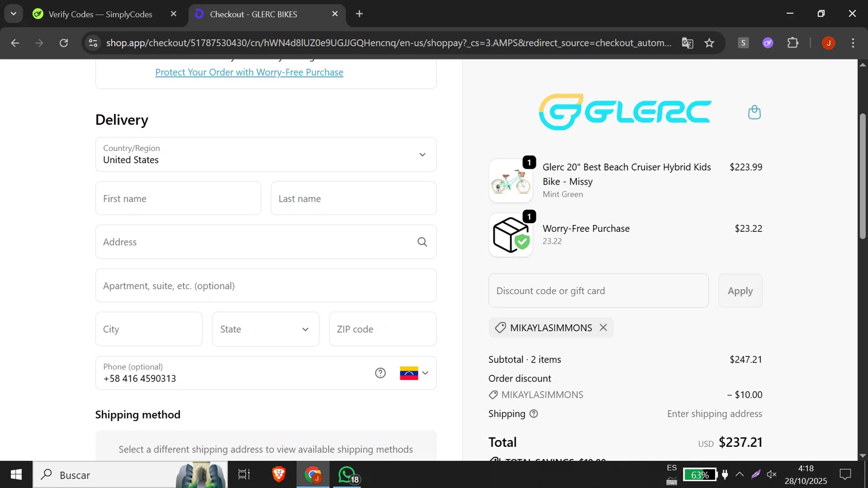
Task: Click the address search magnifier icon
Action: 422,242
